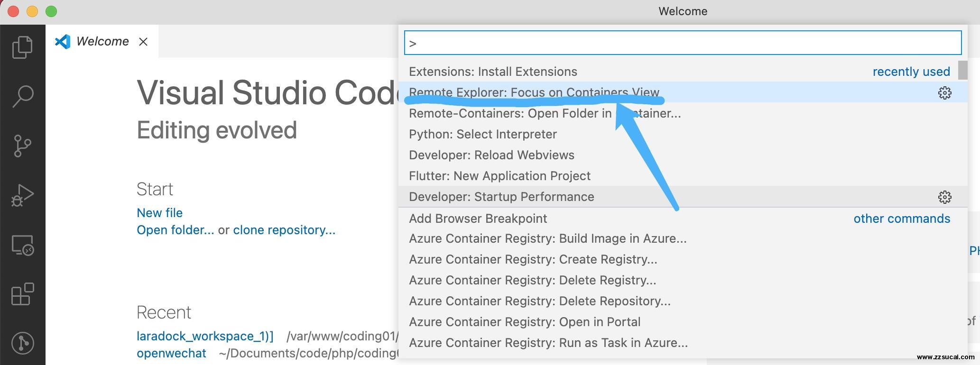Run Python: Select Interpreter command
The image size is (980, 365).
683,134
